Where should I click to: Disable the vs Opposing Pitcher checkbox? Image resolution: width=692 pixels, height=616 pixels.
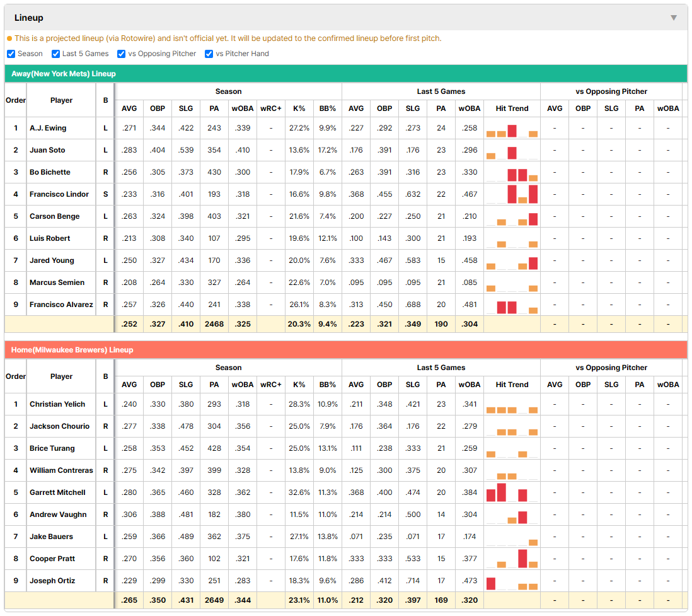[x=122, y=54]
